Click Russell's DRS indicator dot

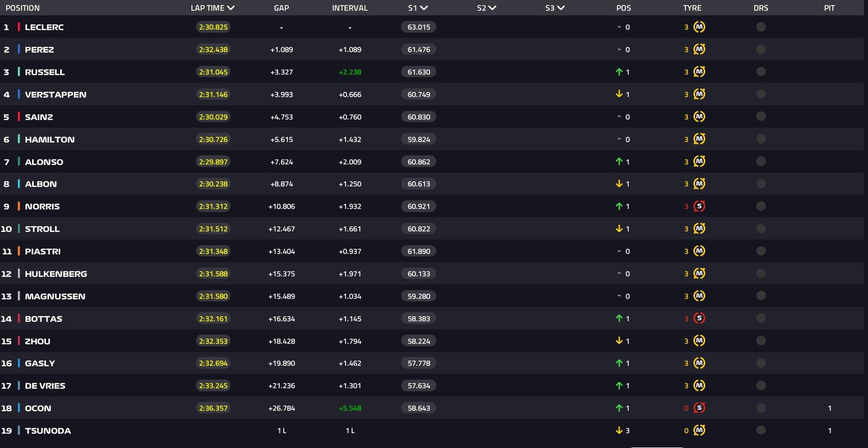(761, 72)
